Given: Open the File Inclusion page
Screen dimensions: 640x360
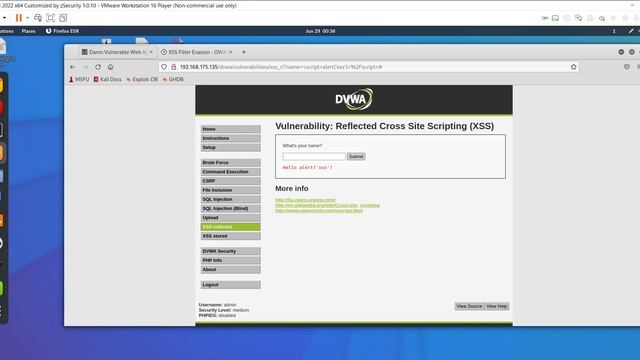Looking at the screenshot, I should coord(231,190).
